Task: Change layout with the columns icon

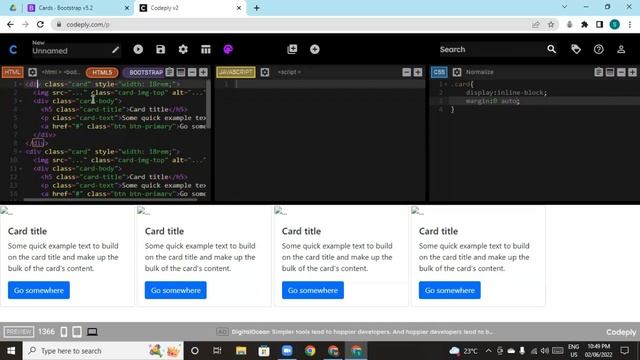Action: click(x=206, y=49)
